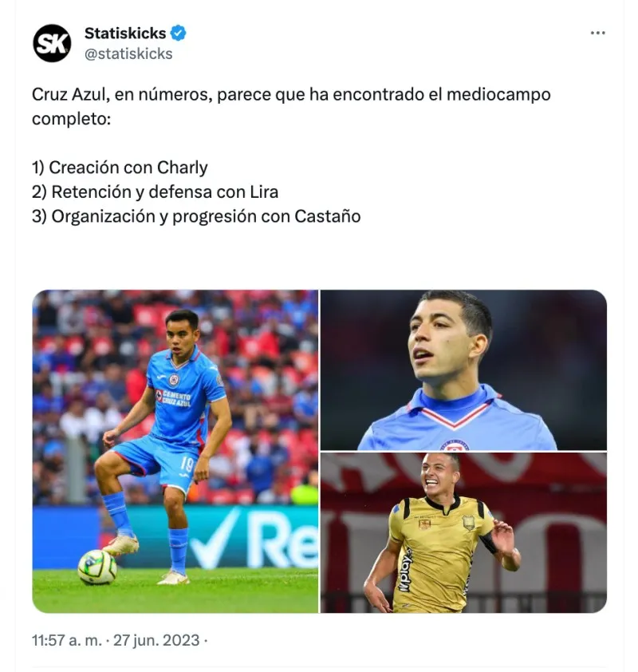This screenshot has height=672, width=638.
Task: Click the soccer ball in the left photo
Action: (x=97, y=567)
